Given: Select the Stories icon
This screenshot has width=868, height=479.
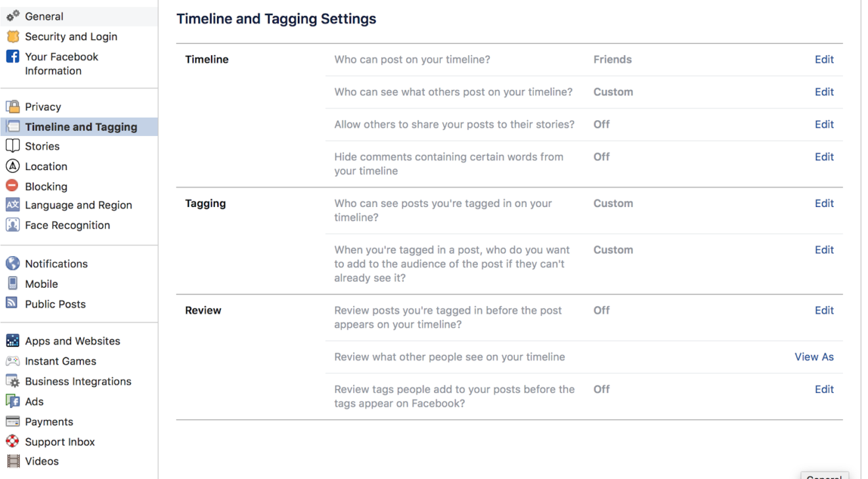Looking at the screenshot, I should click(x=14, y=146).
